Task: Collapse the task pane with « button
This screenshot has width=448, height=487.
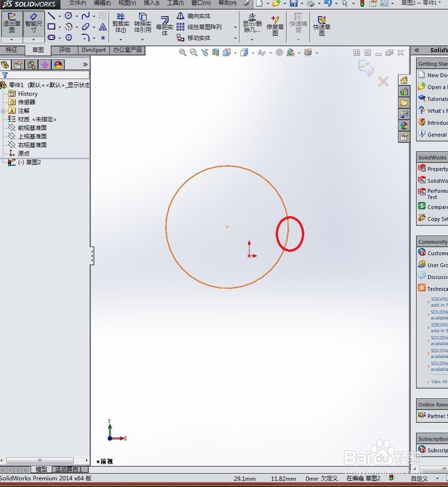Action: pos(417,50)
